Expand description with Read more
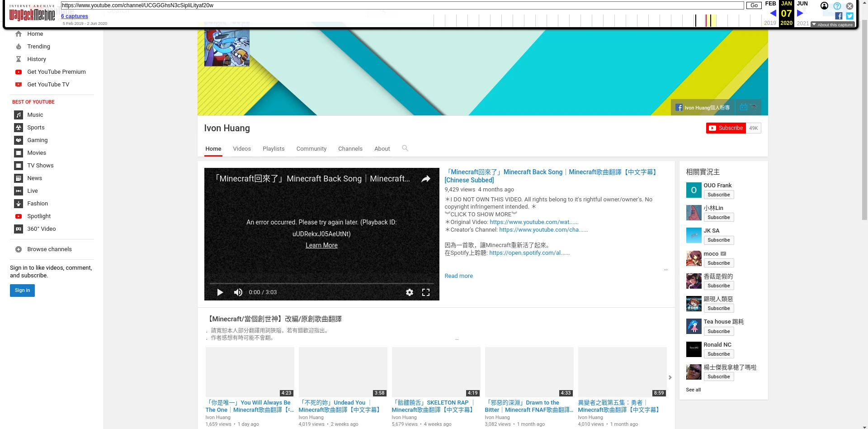The height and width of the screenshot is (429, 868). [458, 276]
